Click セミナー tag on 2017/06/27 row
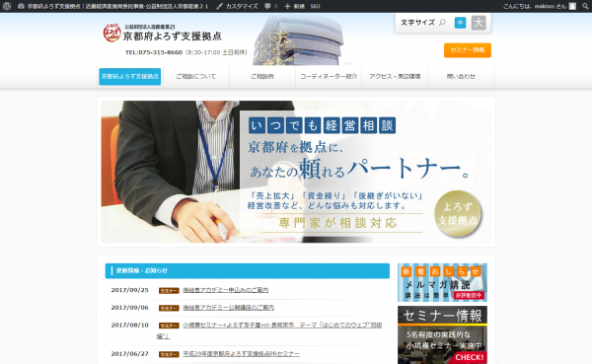Image resolution: width=592 pixels, height=364 pixels. point(169,354)
